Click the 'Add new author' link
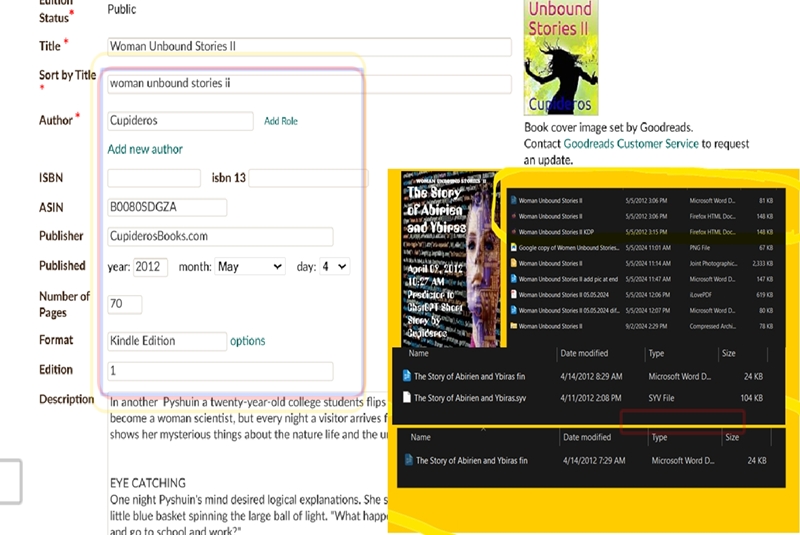The image size is (800, 535). [145, 149]
